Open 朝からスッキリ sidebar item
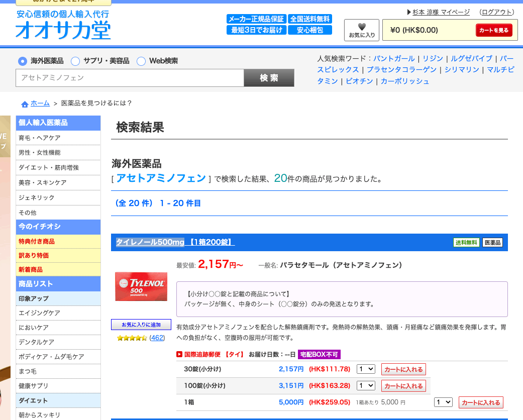523x420 pixels. (58, 415)
